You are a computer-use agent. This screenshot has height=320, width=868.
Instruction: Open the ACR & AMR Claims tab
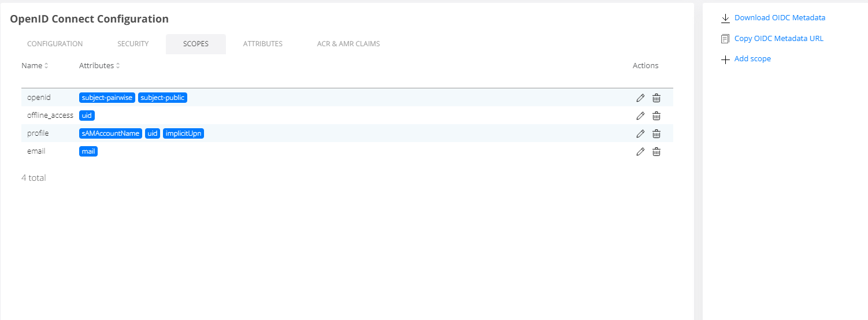coord(348,44)
